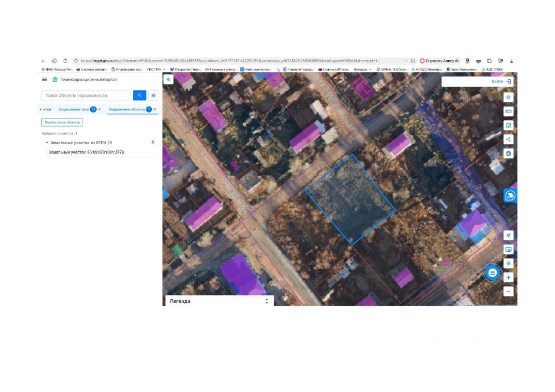Reload the page with the refresh icon
The height and width of the screenshot is (392, 555).
[x=65, y=61]
